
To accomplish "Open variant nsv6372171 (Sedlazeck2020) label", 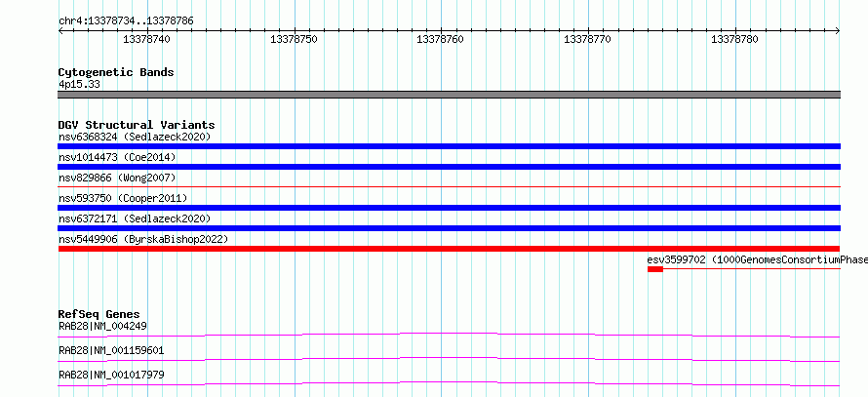I will coord(135,218).
